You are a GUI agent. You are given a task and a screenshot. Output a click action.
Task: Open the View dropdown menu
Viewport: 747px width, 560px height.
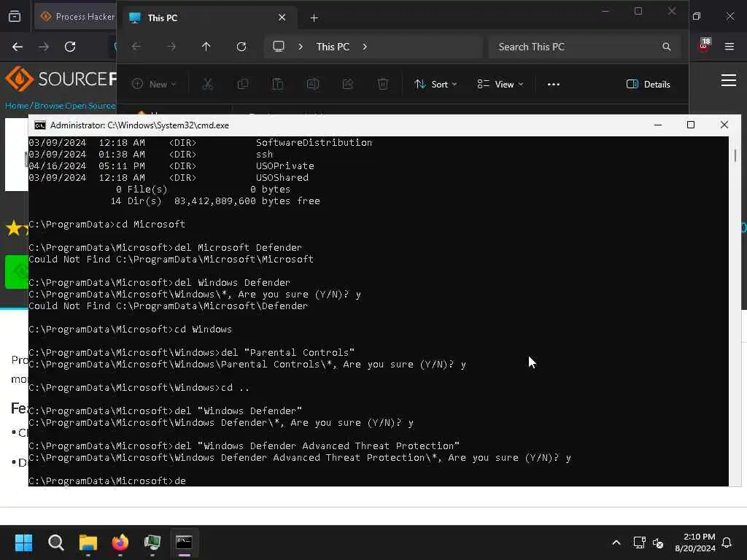[500, 85]
